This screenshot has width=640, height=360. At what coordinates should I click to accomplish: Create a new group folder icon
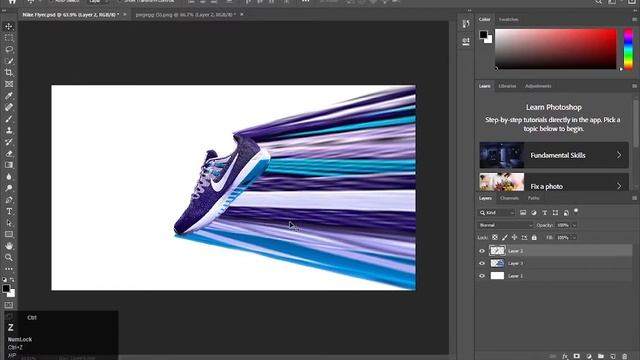pos(600,356)
